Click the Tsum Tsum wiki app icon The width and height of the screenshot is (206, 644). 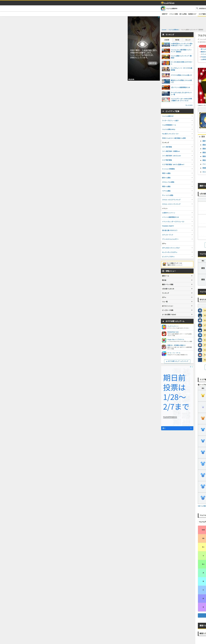[x=163, y=8]
